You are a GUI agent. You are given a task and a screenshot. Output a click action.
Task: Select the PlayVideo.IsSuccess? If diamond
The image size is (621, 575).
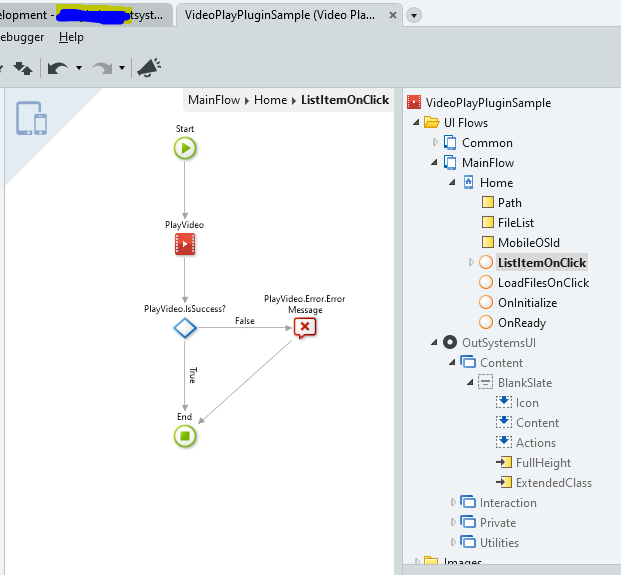(x=185, y=328)
